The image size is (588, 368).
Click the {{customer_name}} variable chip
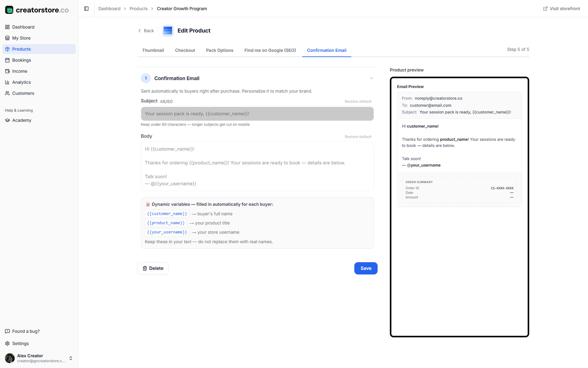point(167,214)
